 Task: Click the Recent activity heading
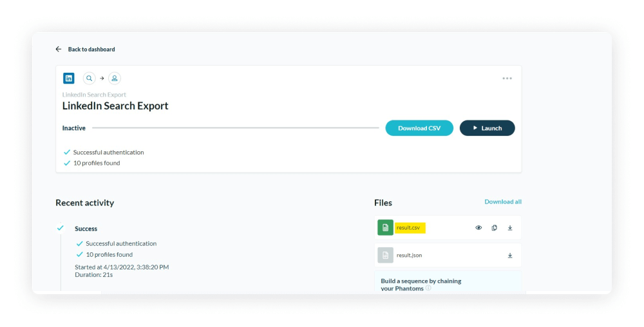click(84, 203)
